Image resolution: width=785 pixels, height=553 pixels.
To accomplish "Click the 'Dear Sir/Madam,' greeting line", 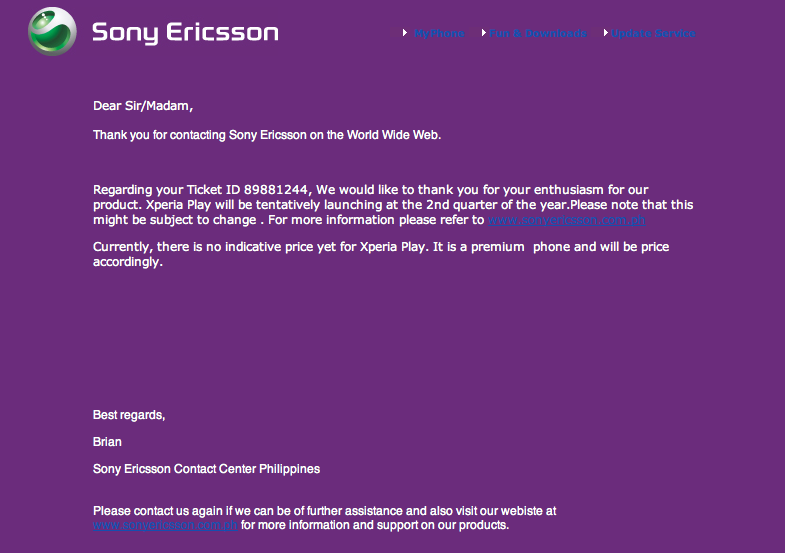I will pos(143,106).
